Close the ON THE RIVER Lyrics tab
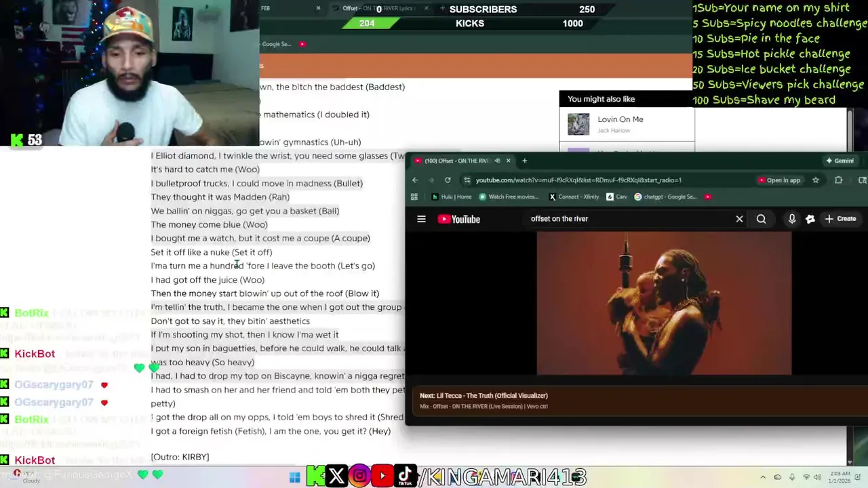Image resolution: width=868 pixels, height=488 pixels. (x=426, y=8)
